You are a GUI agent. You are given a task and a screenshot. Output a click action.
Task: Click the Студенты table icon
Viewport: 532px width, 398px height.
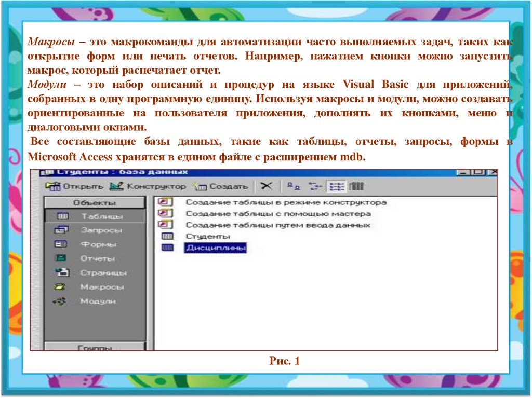pyautogui.click(x=167, y=236)
